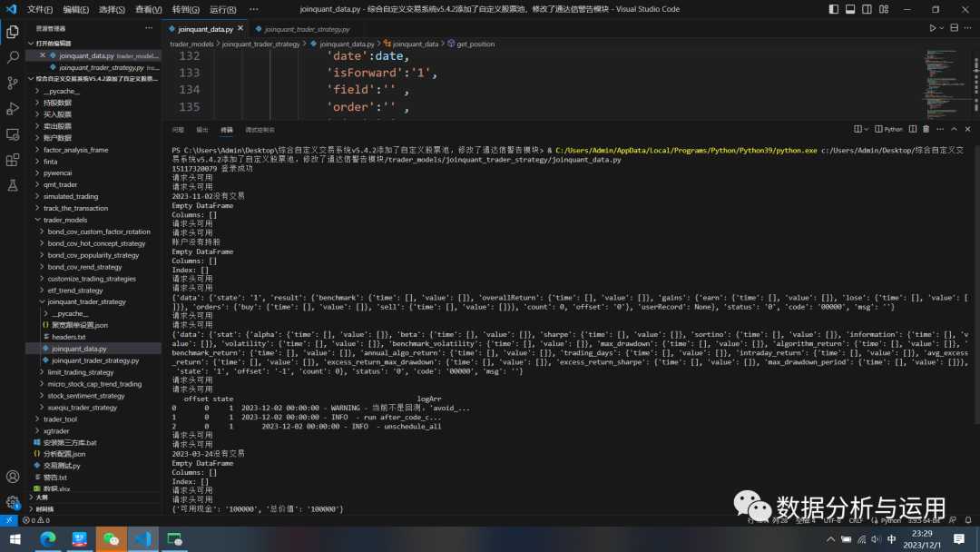Open the Selection menu
This screenshot has width=980, height=552.
(x=112, y=9)
